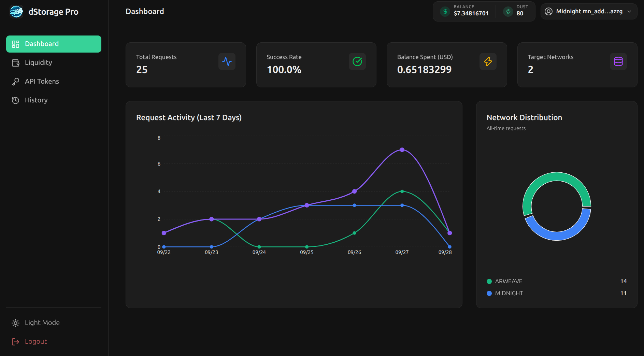The width and height of the screenshot is (644, 356).
Task: Click Success Rate checkmark icon
Action: click(357, 61)
